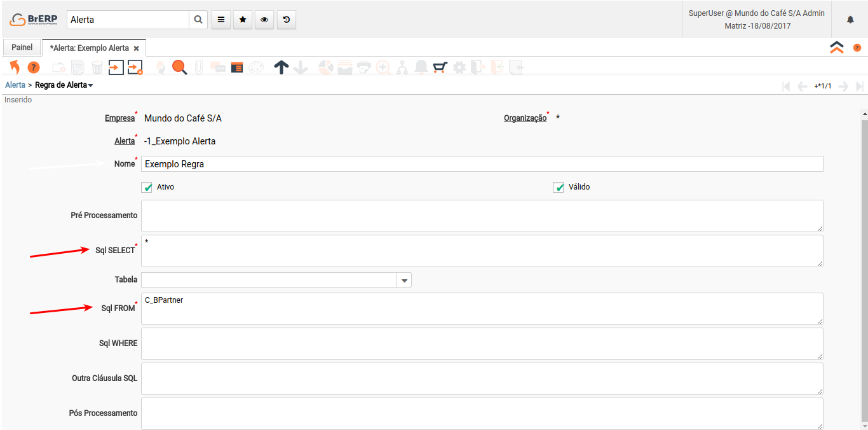
Task: Click the Sql SELECT text area
Action: pos(482,251)
